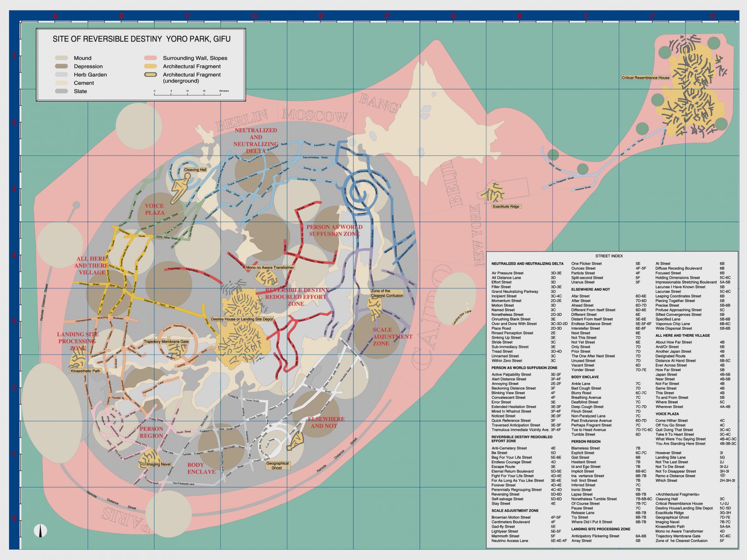Select the Cleaving Hall label
The image size is (747, 560).
195,170
